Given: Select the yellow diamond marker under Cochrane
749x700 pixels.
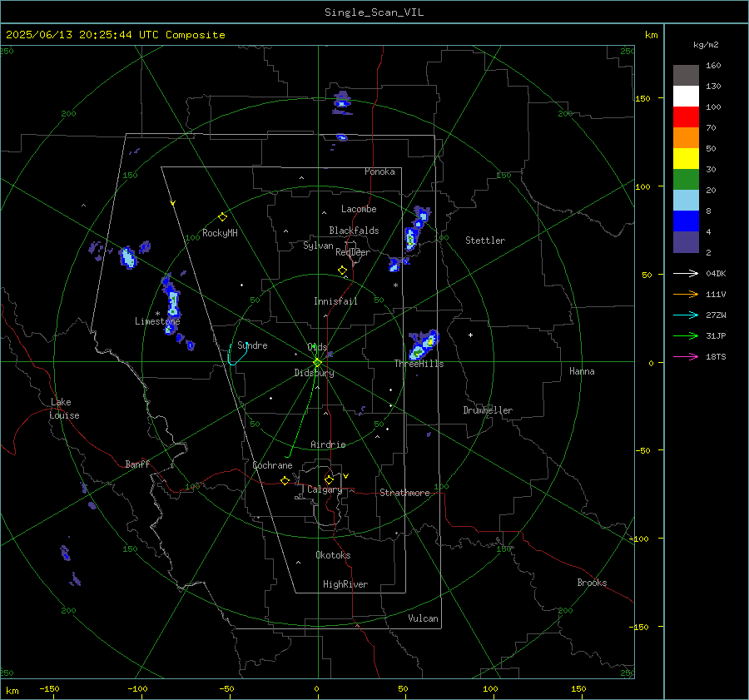Looking at the screenshot, I should click(285, 480).
